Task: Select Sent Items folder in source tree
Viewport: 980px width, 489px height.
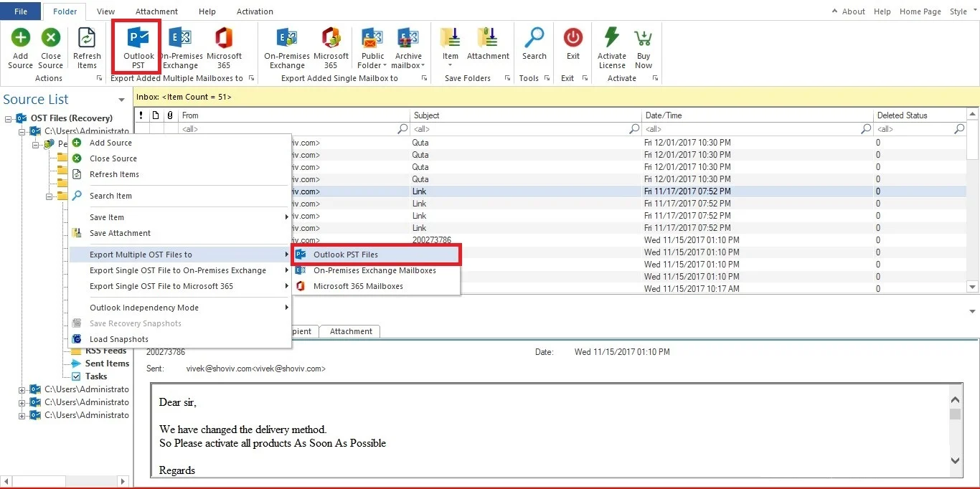Action: coord(107,364)
